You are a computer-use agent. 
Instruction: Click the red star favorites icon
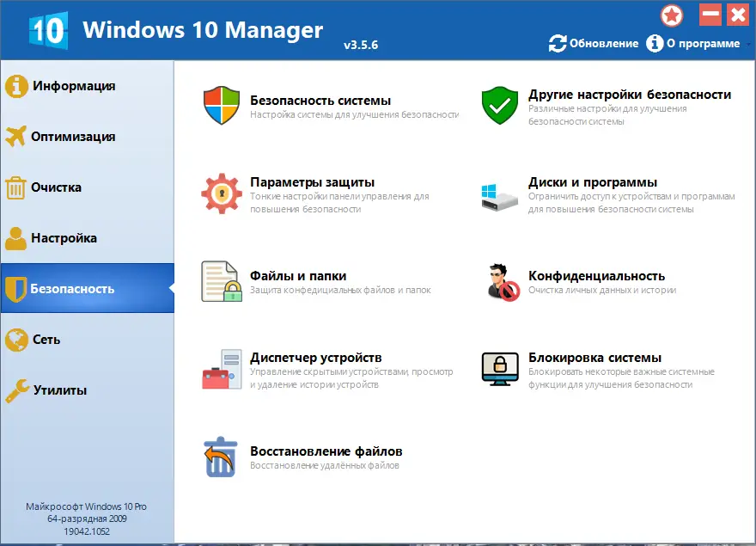(672, 16)
